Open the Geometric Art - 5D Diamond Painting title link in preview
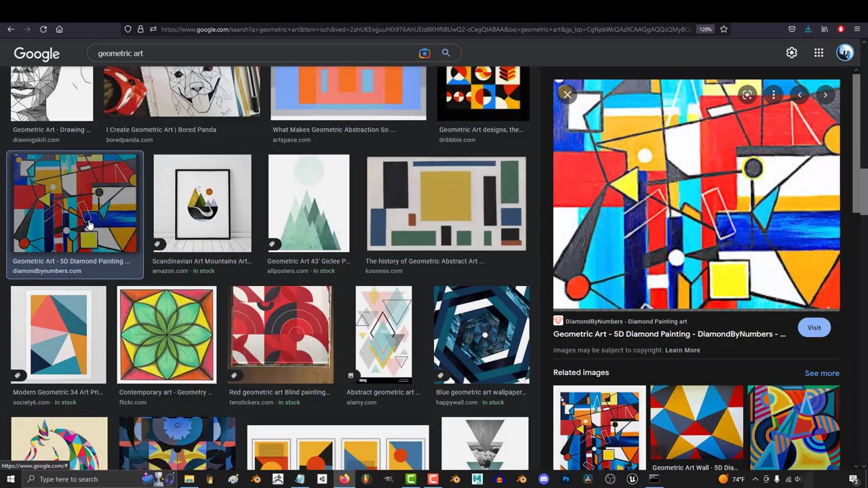Image resolution: width=868 pixels, height=488 pixels. 669,334
